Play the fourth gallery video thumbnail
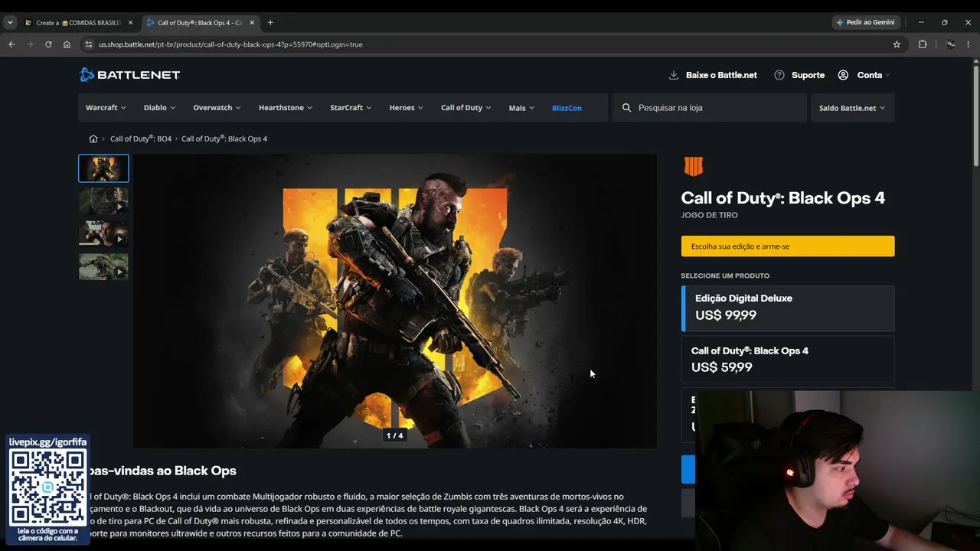980x551 pixels. 103,267
